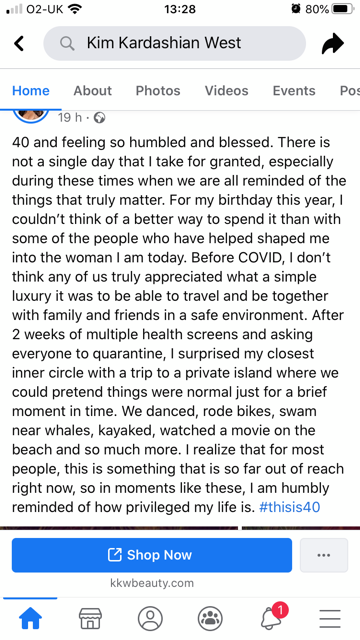Open the hamburger menu icon
The width and height of the screenshot is (360, 640).
(x=330, y=618)
